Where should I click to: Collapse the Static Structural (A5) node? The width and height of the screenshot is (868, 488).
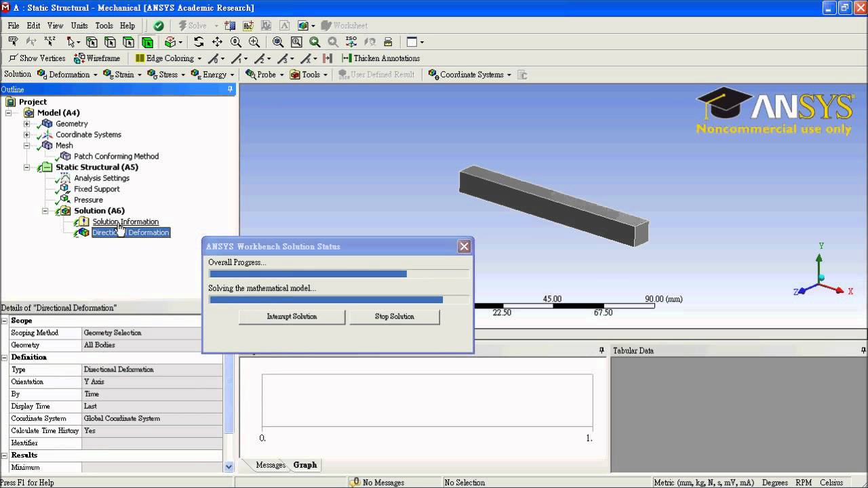click(26, 167)
